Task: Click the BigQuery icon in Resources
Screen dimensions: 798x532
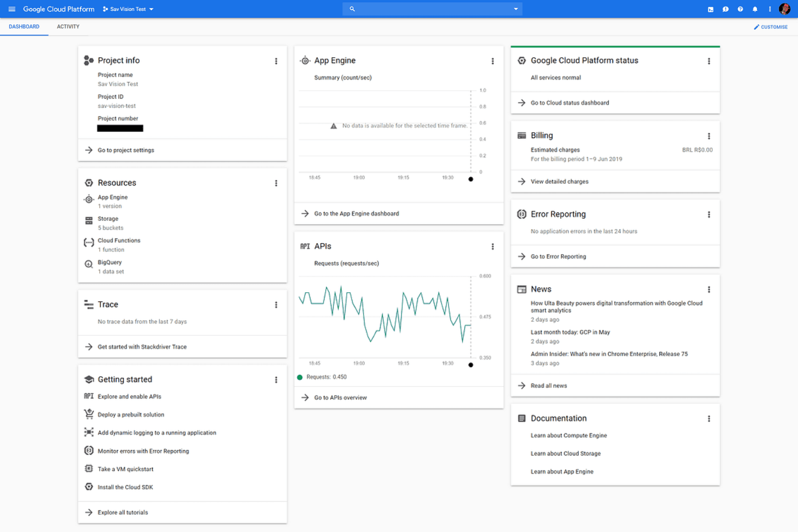Action: (89, 265)
